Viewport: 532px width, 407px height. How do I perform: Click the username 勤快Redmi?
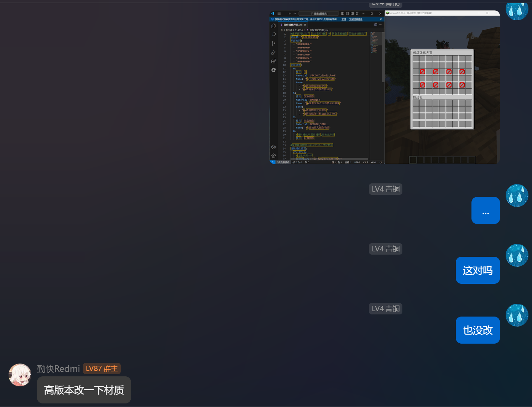(x=58, y=369)
